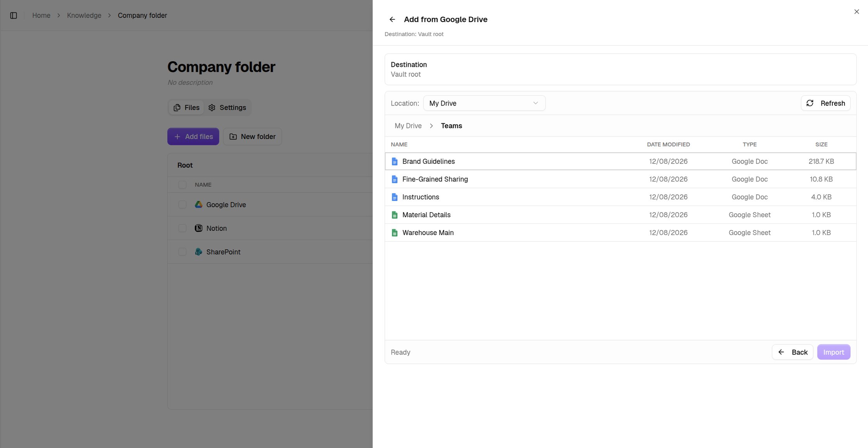The width and height of the screenshot is (868, 448).
Task: Click the Notion folder name
Action: click(x=216, y=228)
